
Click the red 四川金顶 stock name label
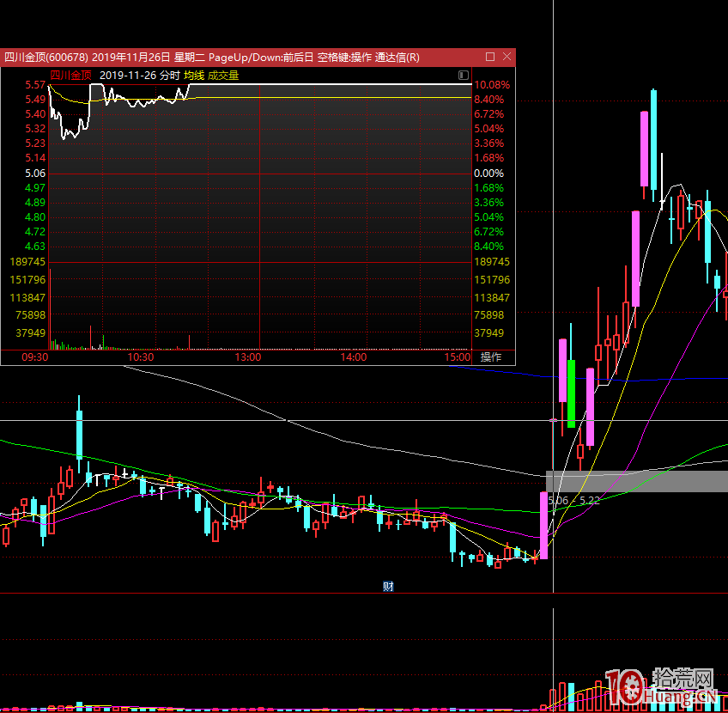tap(71, 76)
